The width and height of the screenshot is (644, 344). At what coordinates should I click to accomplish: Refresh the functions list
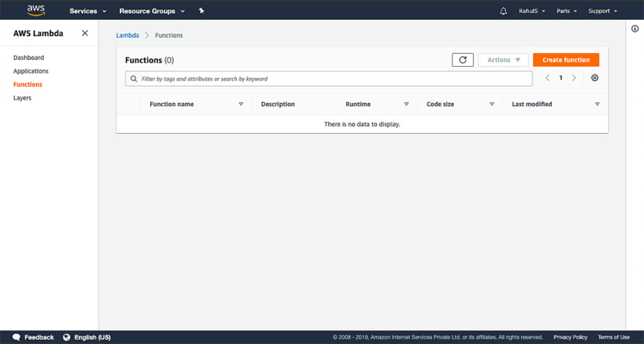pos(463,60)
